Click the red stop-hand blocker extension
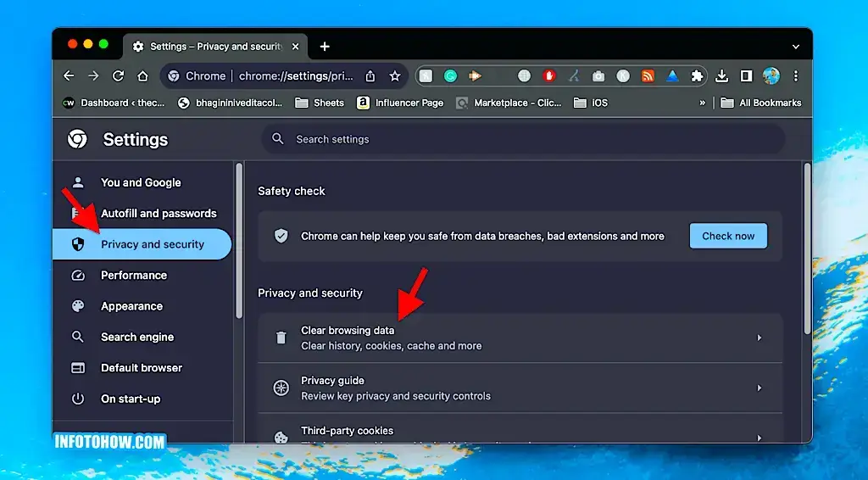This screenshot has width=868, height=480. (549, 75)
